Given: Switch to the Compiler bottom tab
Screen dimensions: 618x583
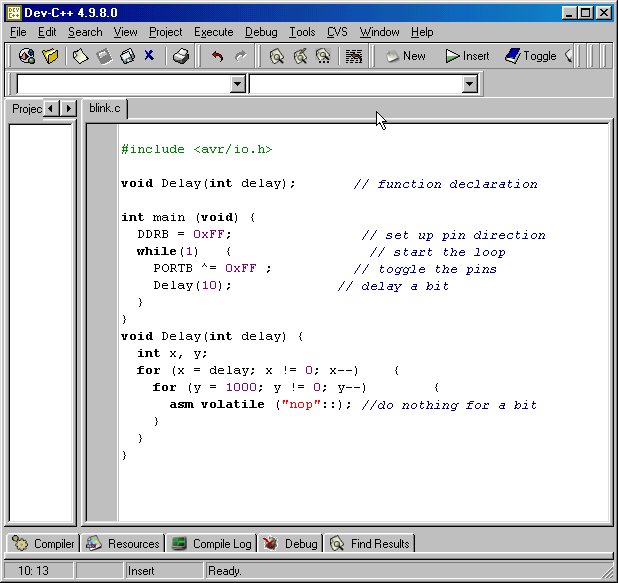Looking at the screenshot, I should point(43,544).
